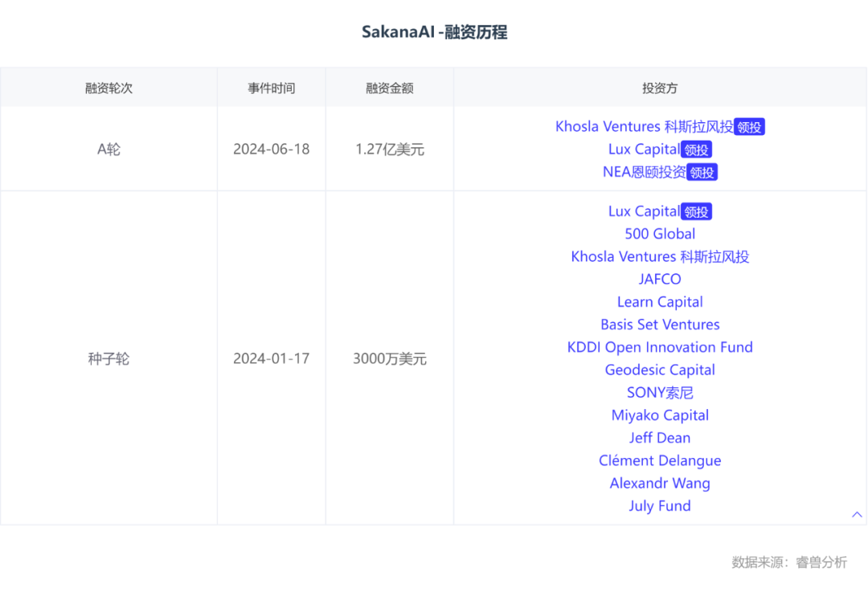
Task: Click the scroll-to-top chevron icon
Action: click(x=857, y=514)
